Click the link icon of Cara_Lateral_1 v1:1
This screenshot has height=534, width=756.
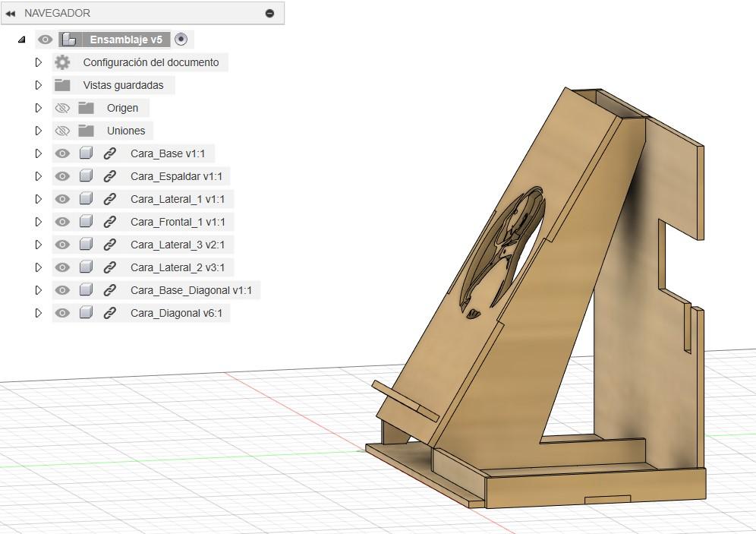point(109,199)
